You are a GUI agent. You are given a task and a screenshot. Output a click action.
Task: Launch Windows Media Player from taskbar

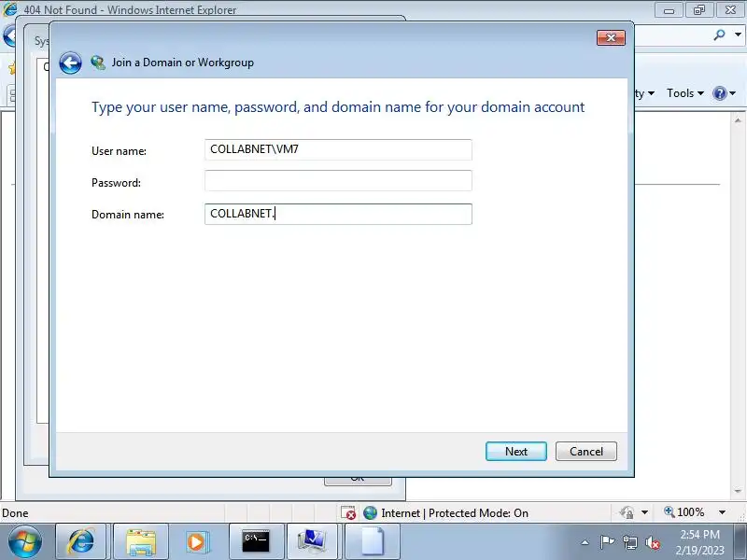196,541
